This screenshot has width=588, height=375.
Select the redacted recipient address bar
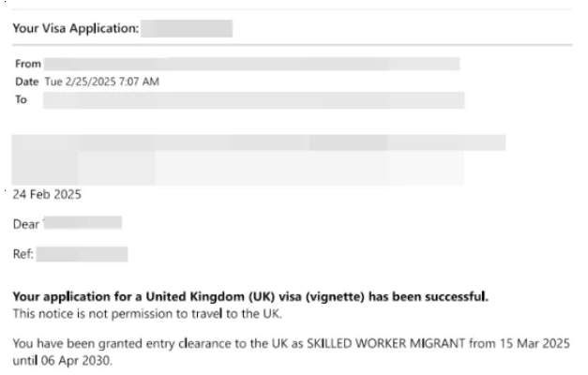(254, 100)
